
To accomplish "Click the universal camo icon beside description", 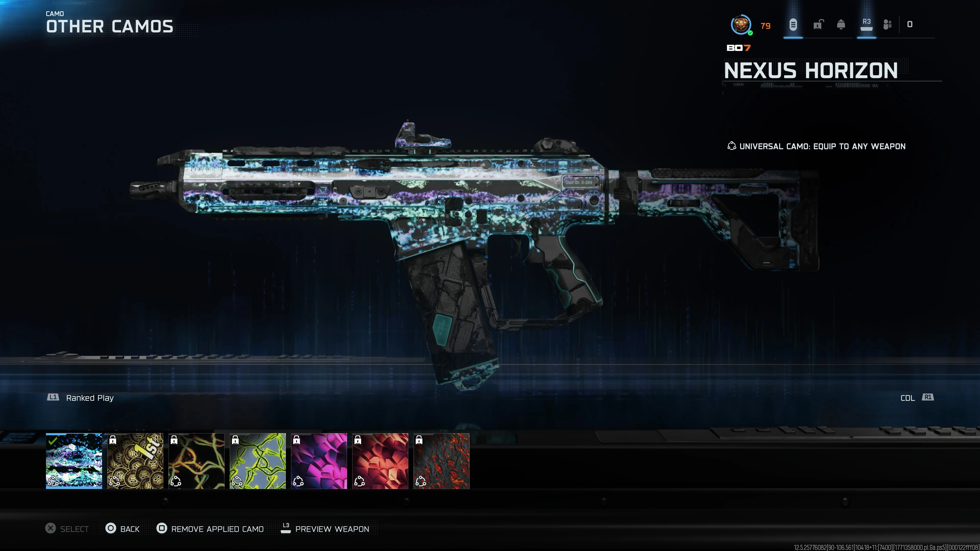I will tap(731, 146).
